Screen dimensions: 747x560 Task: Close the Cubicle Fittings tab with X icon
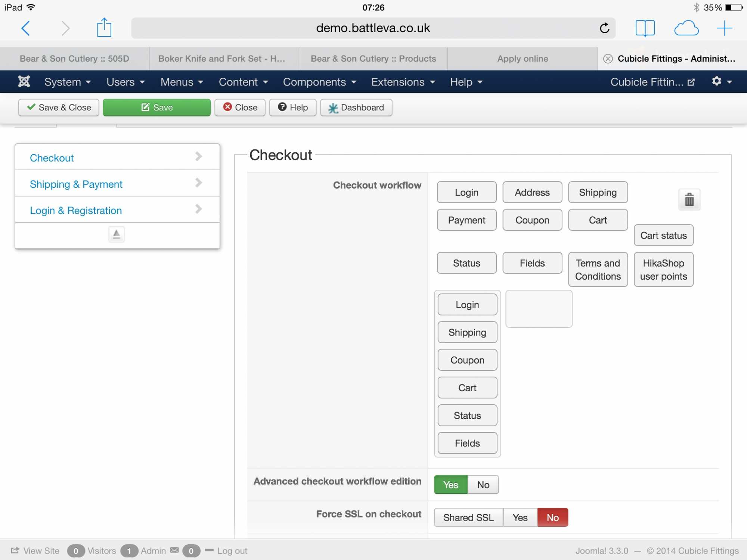pyautogui.click(x=608, y=59)
